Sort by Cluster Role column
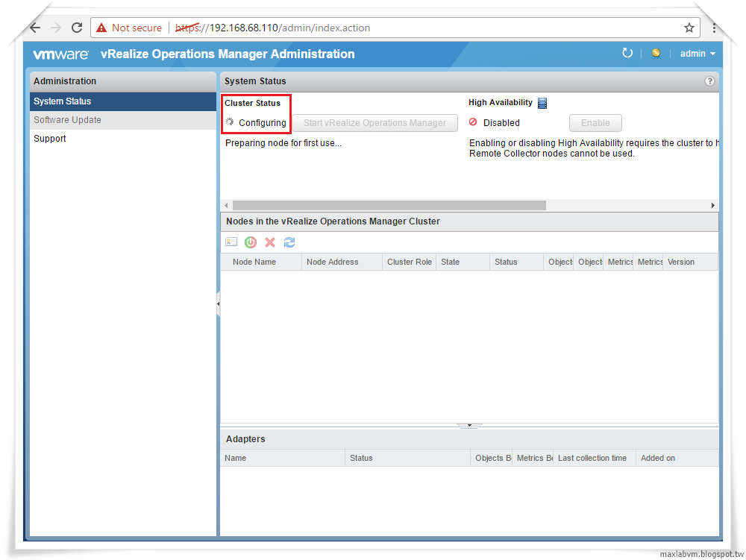 [409, 262]
